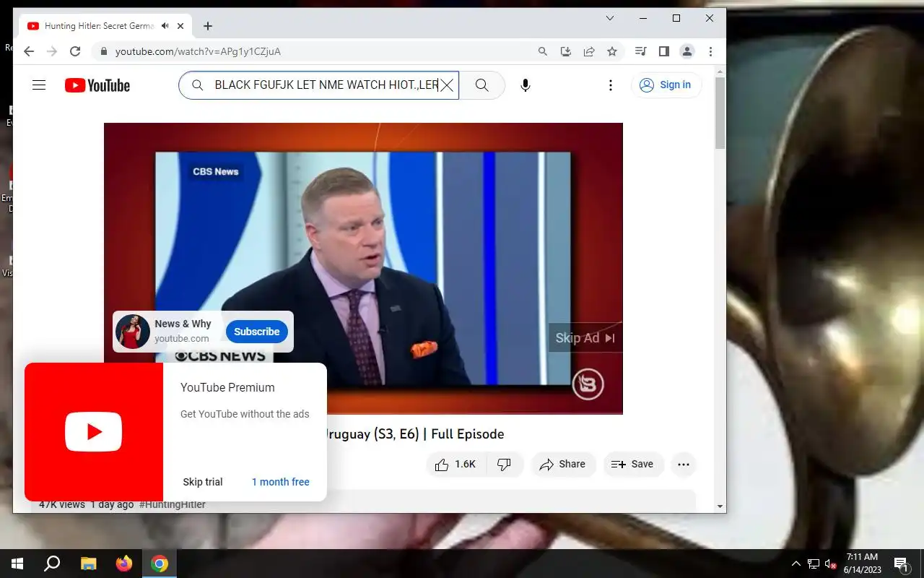This screenshot has width=924, height=578.
Task: Open Chrome tab search chevron
Action: (610, 18)
